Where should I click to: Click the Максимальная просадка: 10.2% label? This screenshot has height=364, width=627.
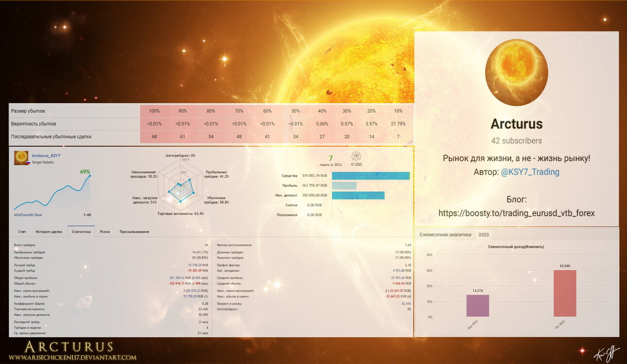click(x=144, y=174)
